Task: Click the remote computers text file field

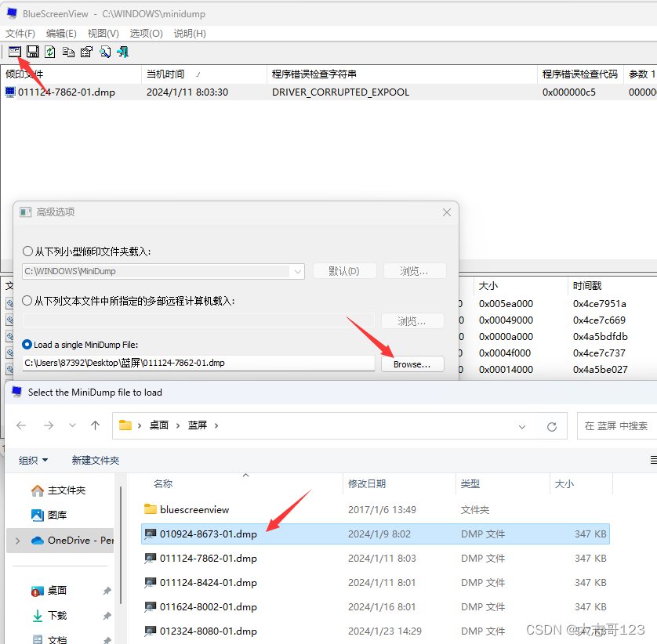Action: 198,320
